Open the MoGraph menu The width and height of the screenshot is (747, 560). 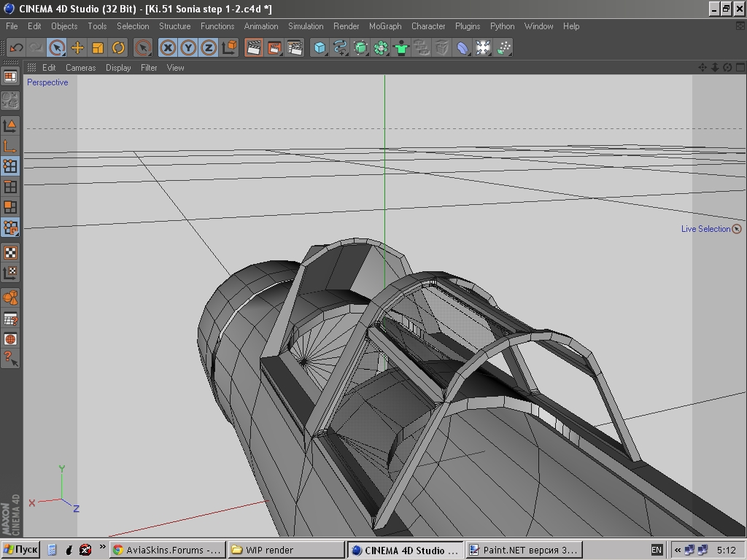click(x=385, y=26)
